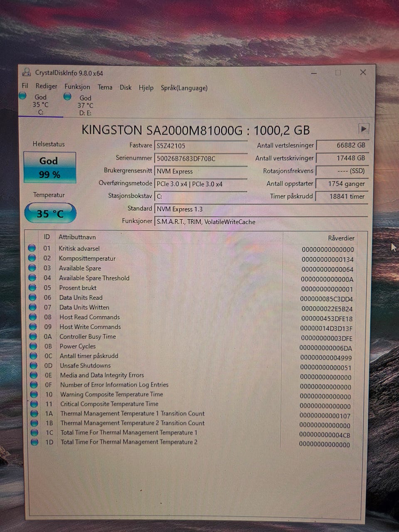This screenshot has height=532, width=399.
Task: Click the Temperatur label
Action: [x=49, y=195]
